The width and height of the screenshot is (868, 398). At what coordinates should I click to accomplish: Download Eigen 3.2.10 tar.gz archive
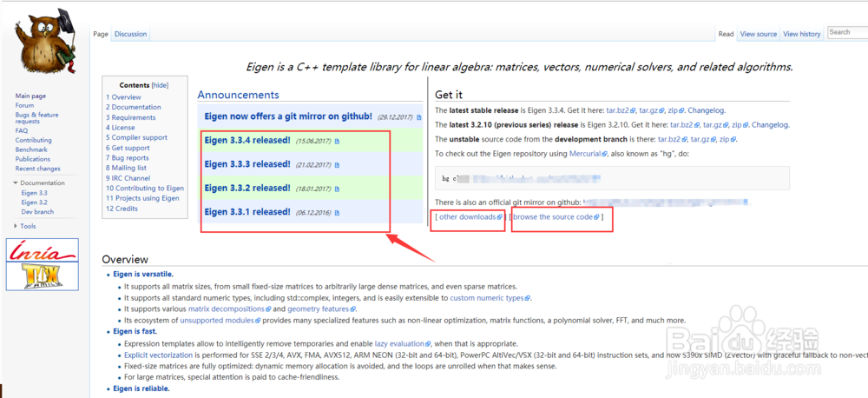coord(715,125)
